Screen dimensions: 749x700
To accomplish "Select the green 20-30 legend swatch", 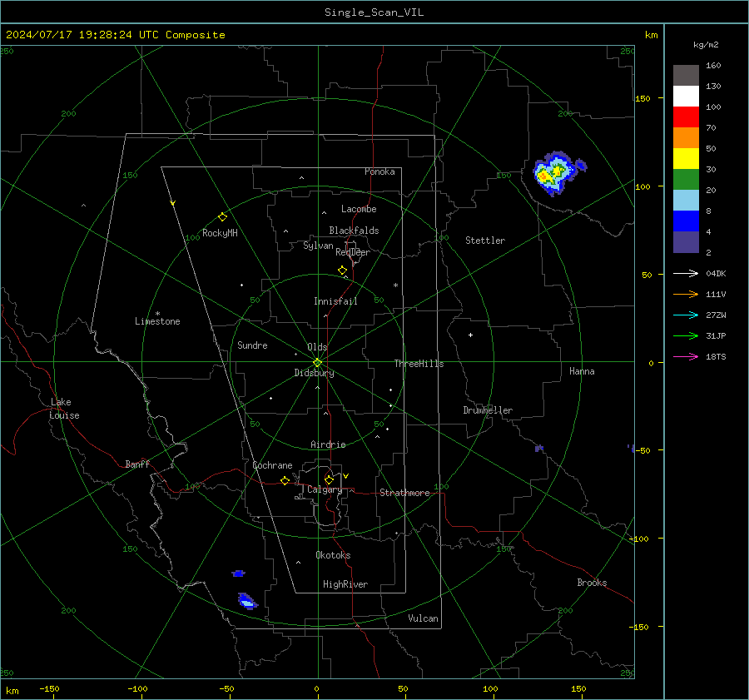I will click(x=686, y=180).
